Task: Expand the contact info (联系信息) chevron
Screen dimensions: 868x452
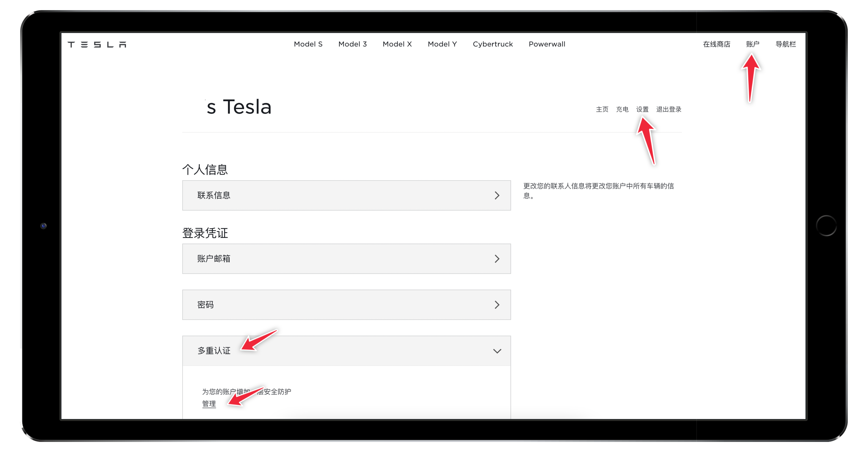Action: tap(497, 195)
